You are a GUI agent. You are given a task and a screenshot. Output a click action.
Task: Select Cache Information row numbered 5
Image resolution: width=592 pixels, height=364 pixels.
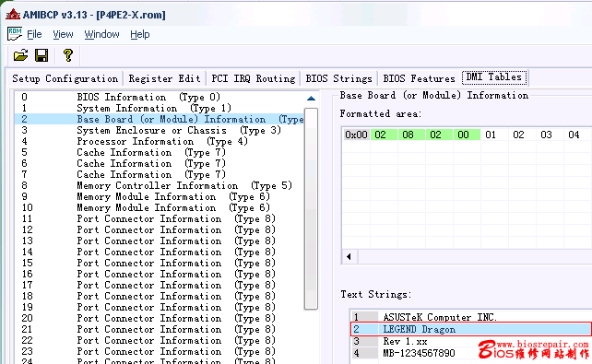click(x=159, y=152)
